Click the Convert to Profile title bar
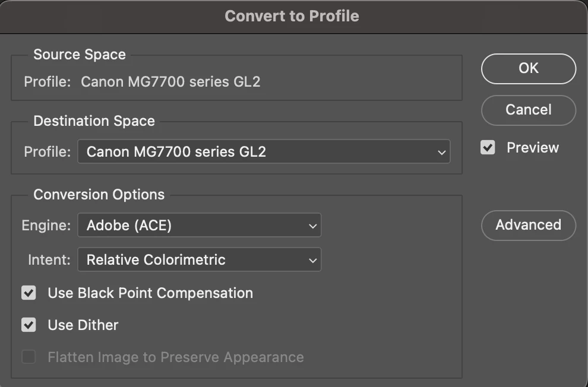Image resolution: width=588 pixels, height=387 pixels. pyautogui.click(x=292, y=16)
